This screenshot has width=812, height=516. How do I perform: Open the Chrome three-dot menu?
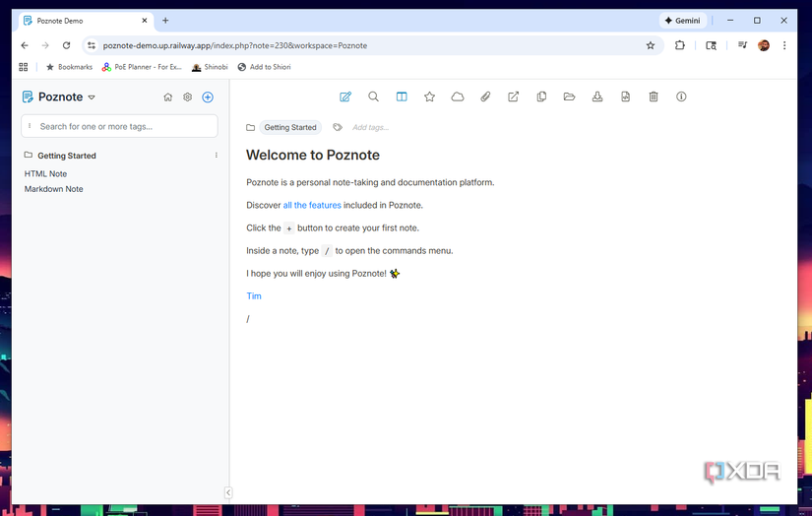tap(784, 45)
